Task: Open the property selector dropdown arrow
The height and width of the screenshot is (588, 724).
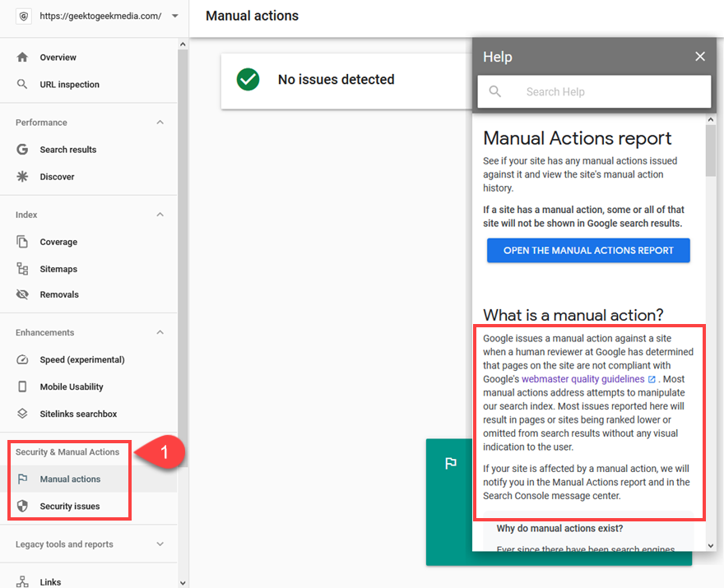Action: (175, 16)
